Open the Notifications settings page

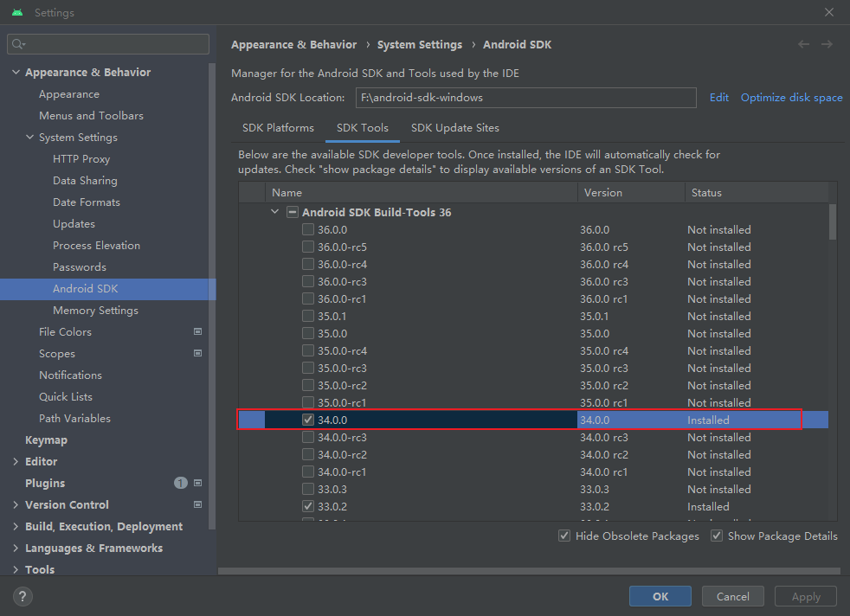[70, 375]
